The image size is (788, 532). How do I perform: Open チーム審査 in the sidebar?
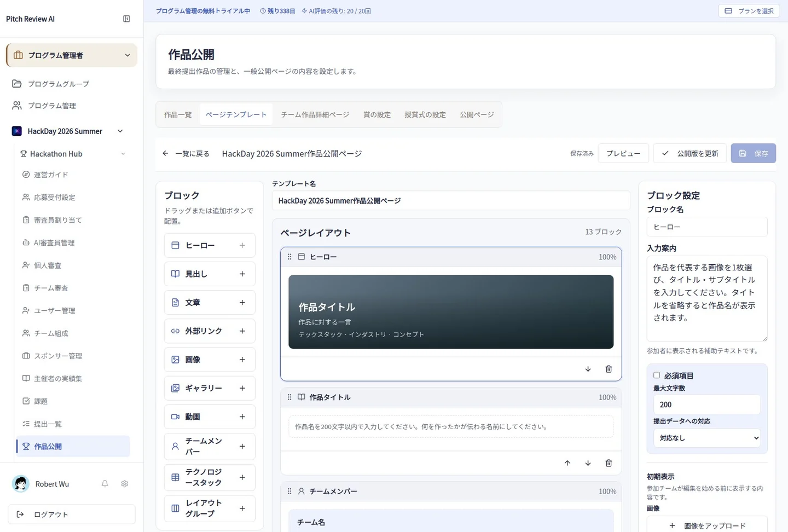pyautogui.click(x=72, y=288)
